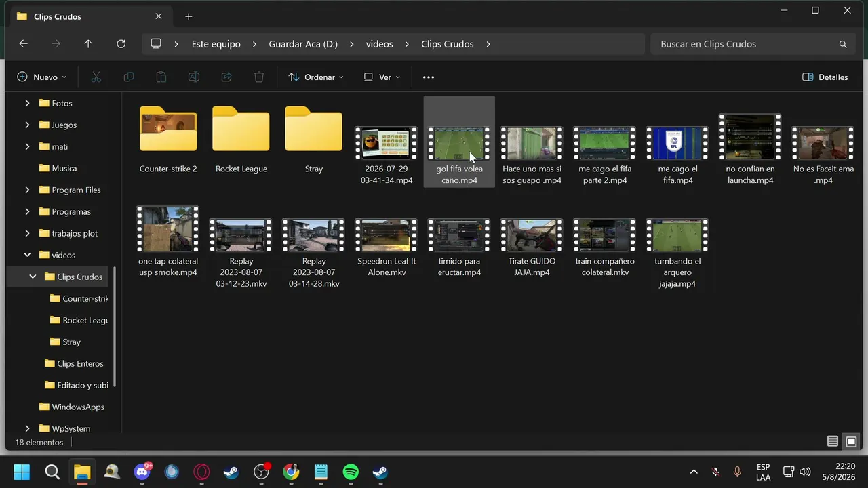Image resolution: width=868 pixels, height=488 pixels.
Task: Select the Speedrun Leaf It Alone.mkv video
Action: pos(387,247)
